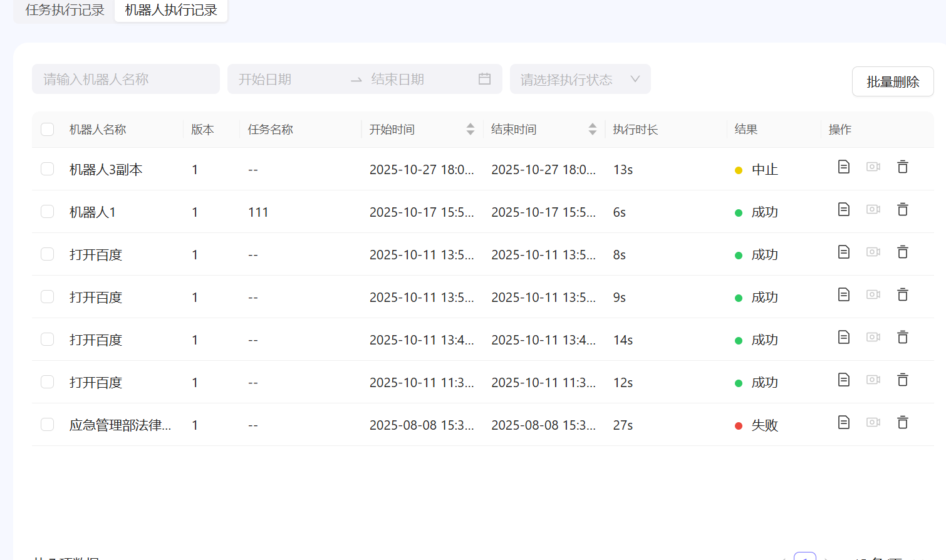Open log for the 27s failed run
Image resolution: width=946 pixels, height=560 pixels.
tap(843, 422)
